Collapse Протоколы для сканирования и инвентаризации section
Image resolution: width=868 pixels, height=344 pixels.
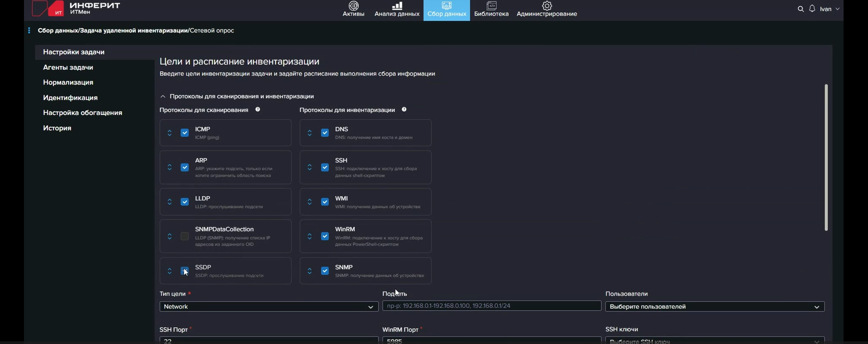click(x=163, y=96)
